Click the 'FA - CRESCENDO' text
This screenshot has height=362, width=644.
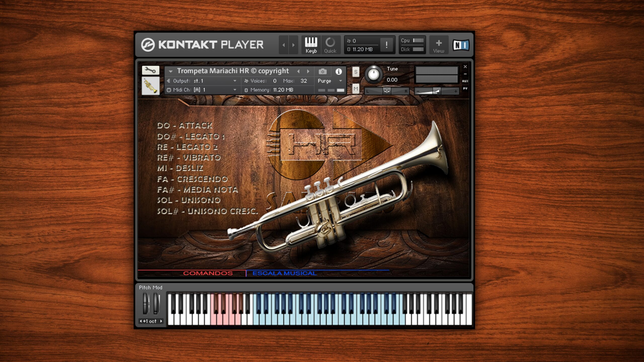pyautogui.click(x=192, y=179)
